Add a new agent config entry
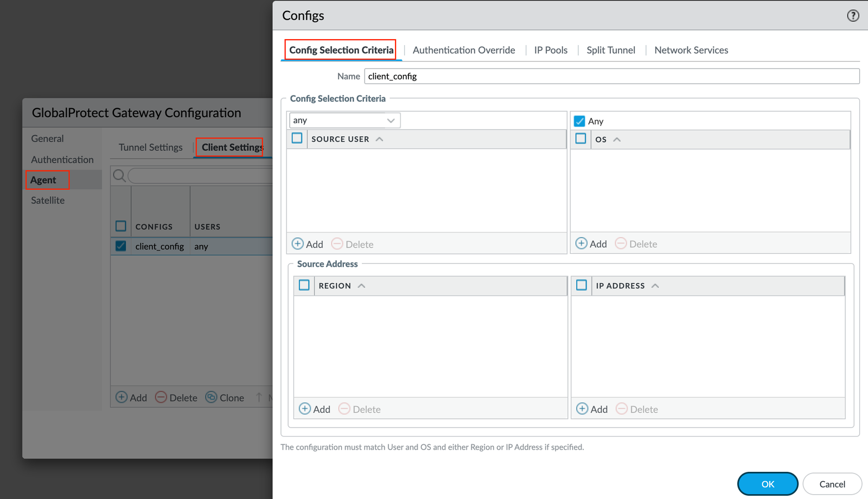This screenshot has height=499, width=868. click(x=131, y=397)
